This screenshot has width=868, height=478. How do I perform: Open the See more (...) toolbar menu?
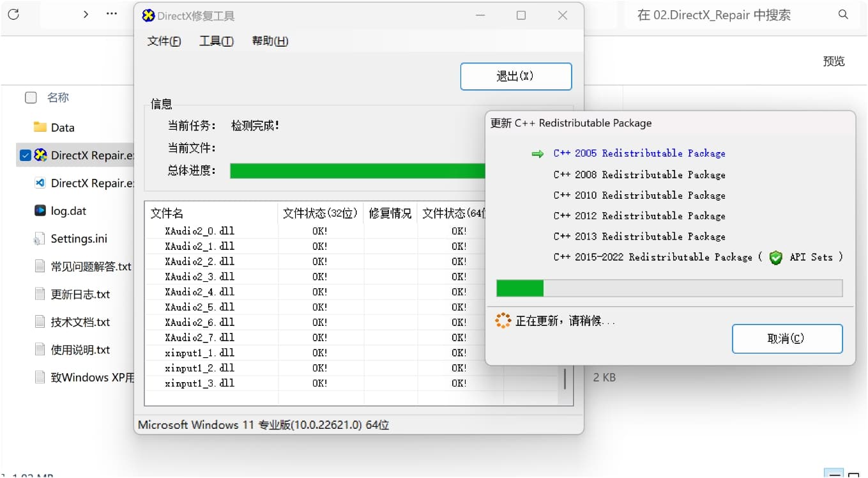coord(112,13)
